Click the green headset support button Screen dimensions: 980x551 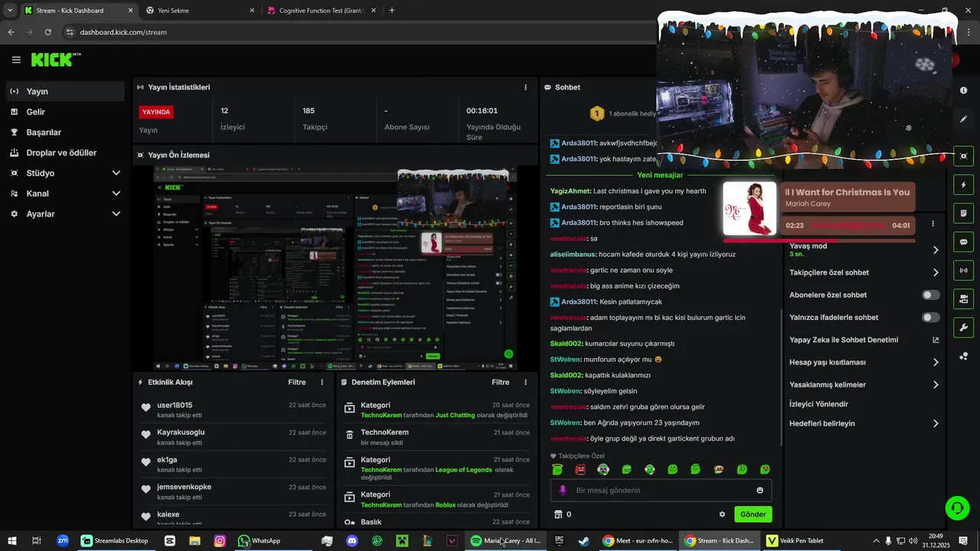[956, 507]
